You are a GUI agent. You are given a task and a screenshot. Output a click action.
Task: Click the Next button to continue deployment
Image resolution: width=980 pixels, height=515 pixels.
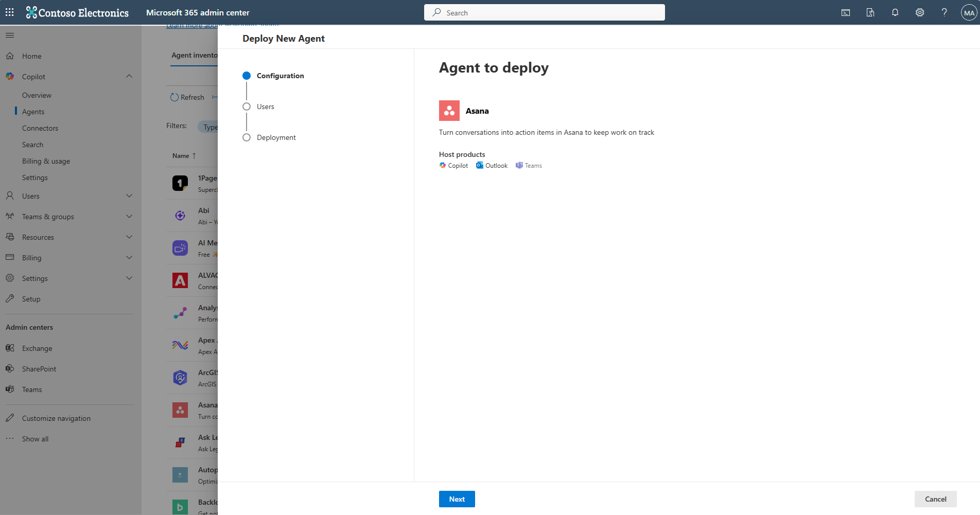(457, 499)
